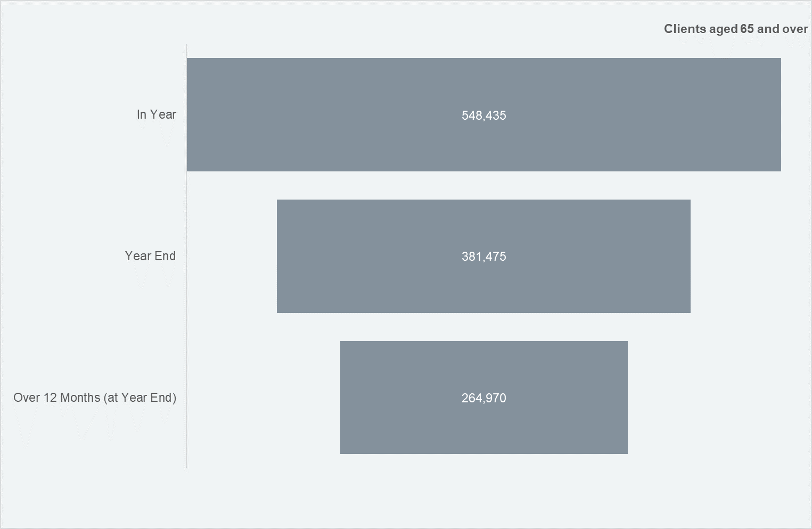Select the Year End funnel bar
Viewport: 812px width, 529px height.
pyautogui.click(x=483, y=256)
